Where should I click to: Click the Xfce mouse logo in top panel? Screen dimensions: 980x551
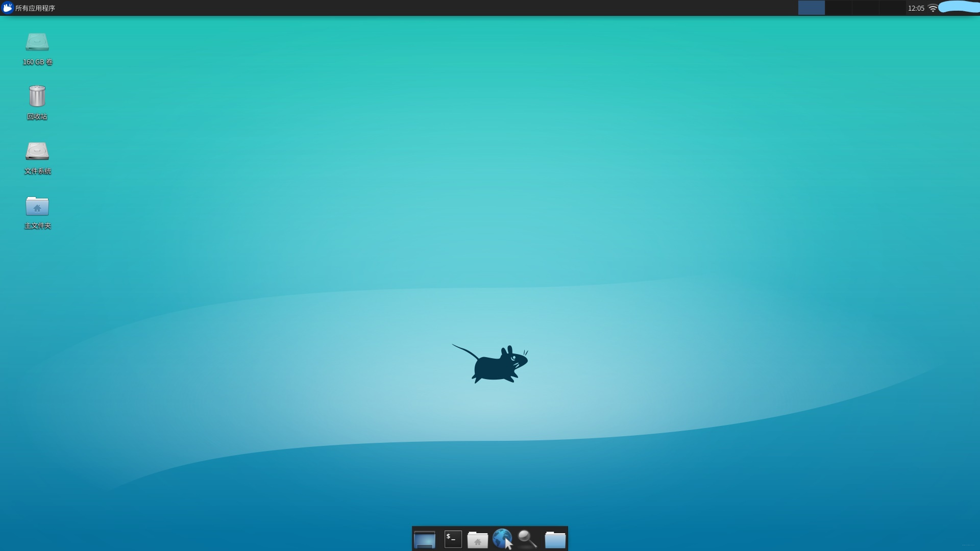coord(7,8)
